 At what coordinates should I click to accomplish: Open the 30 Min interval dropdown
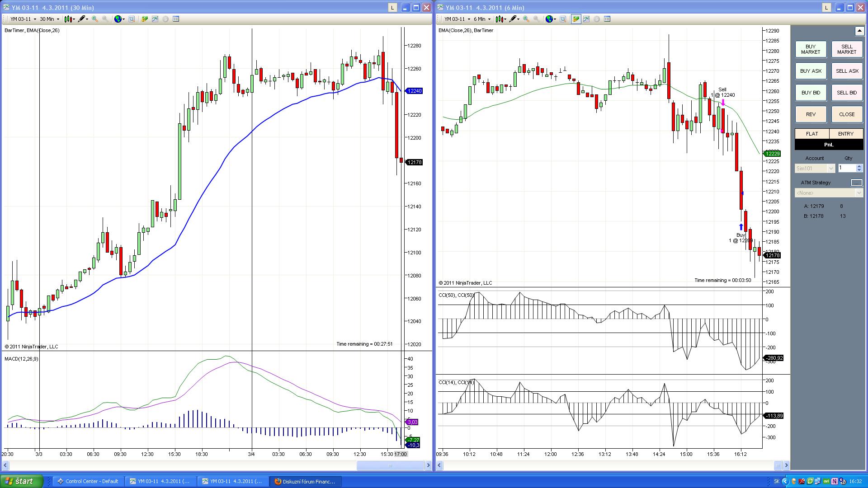point(49,19)
